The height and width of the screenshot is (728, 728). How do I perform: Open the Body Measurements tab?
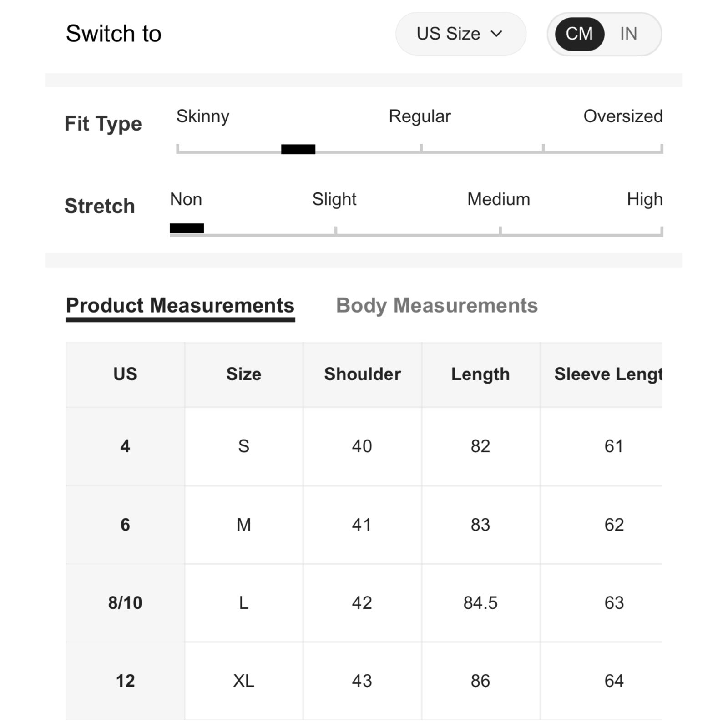click(x=437, y=305)
